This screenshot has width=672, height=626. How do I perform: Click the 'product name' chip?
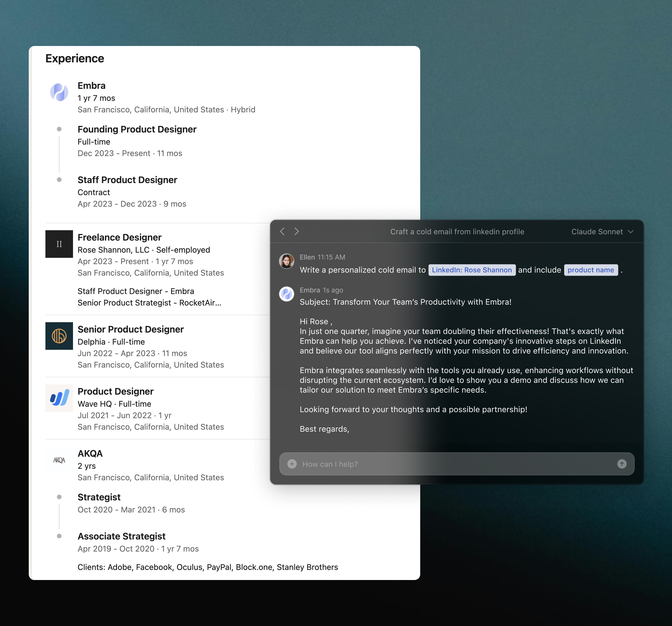click(x=591, y=270)
